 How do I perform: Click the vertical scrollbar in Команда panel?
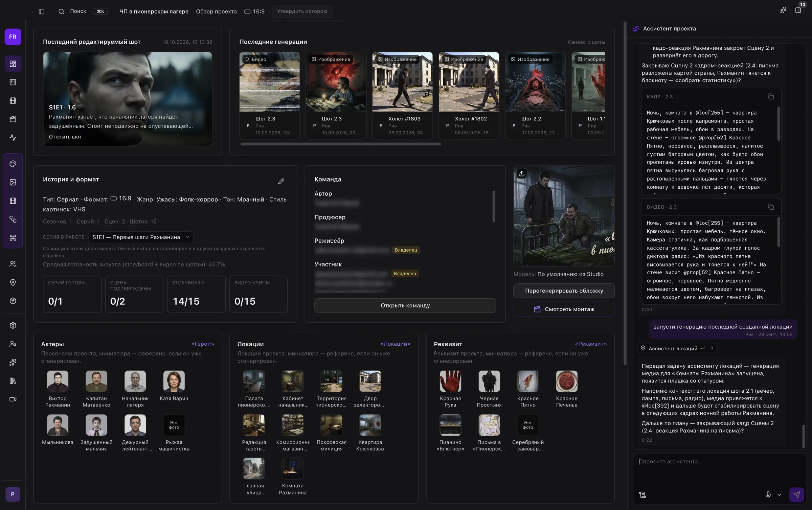tap(494, 207)
